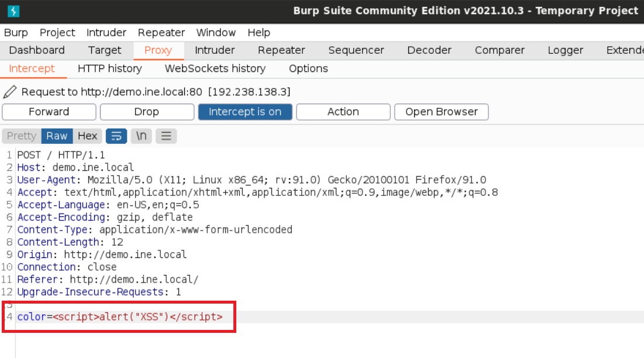Click the Accept header starting text/html

pos(257,192)
